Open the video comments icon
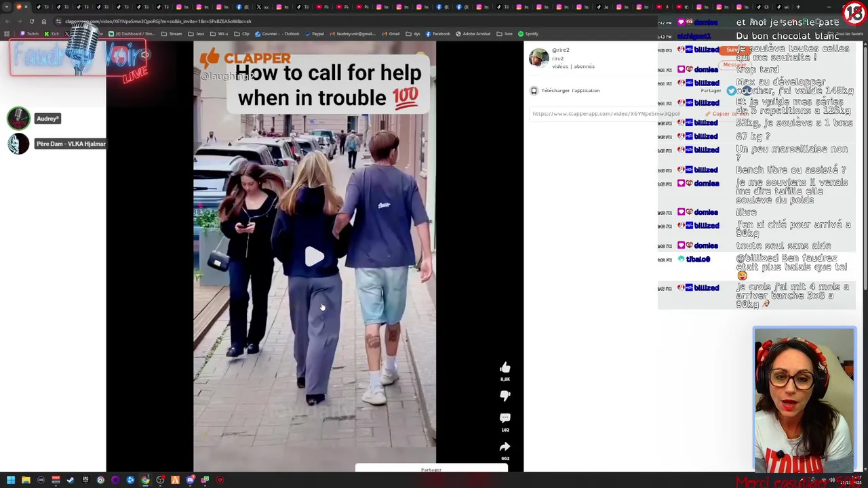The height and width of the screenshot is (488, 868). point(505,418)
